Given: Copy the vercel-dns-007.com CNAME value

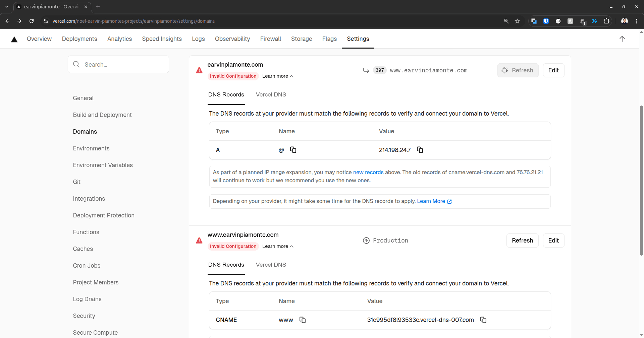Looking at the screenshot, I should [483, 320].
